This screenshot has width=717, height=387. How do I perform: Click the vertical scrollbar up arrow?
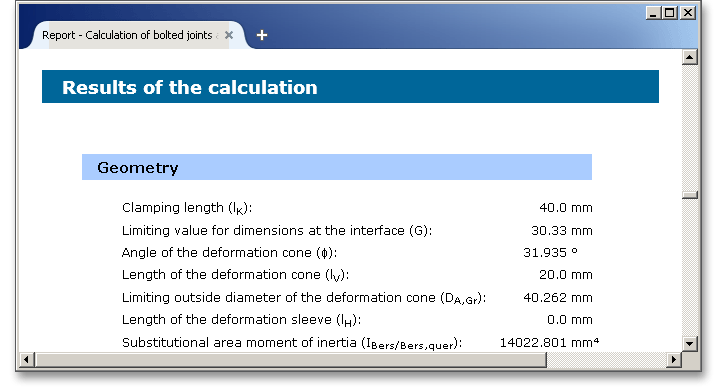tap(690, 57)
